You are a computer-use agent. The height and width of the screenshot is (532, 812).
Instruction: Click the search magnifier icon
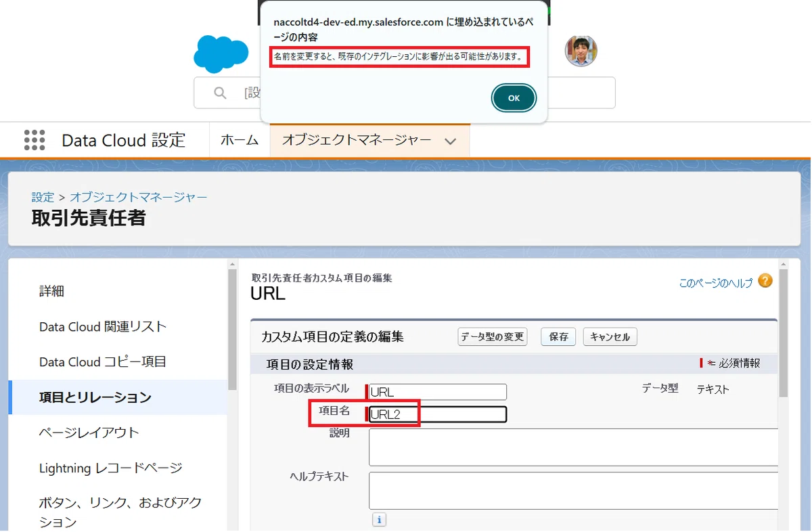click(220, 93)
